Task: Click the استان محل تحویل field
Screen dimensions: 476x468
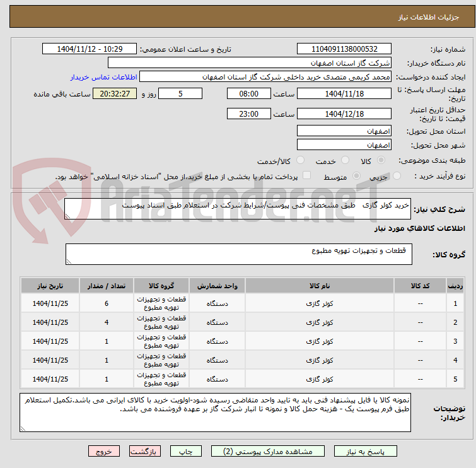Action: click(x=344, y=131)
